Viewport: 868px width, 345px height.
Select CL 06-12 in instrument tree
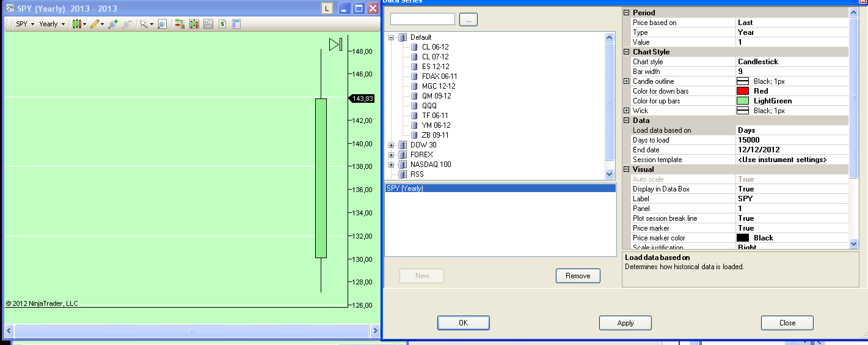[x=435, y=47]
